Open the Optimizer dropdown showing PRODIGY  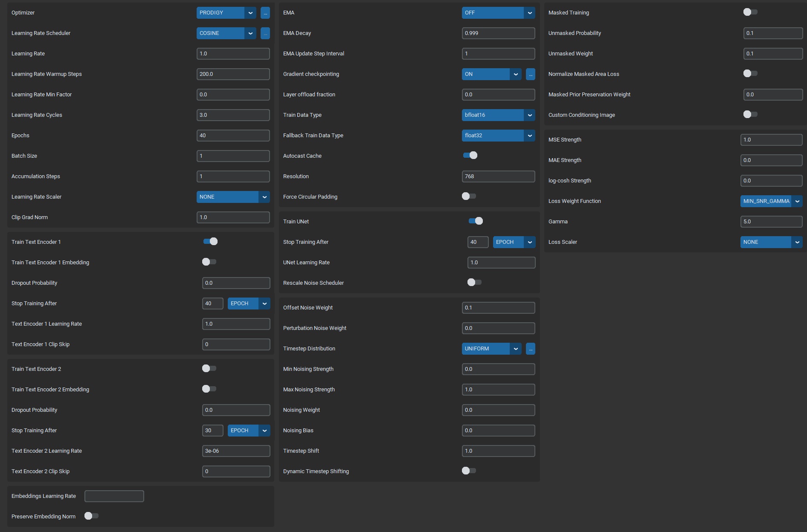click(226, 13)
